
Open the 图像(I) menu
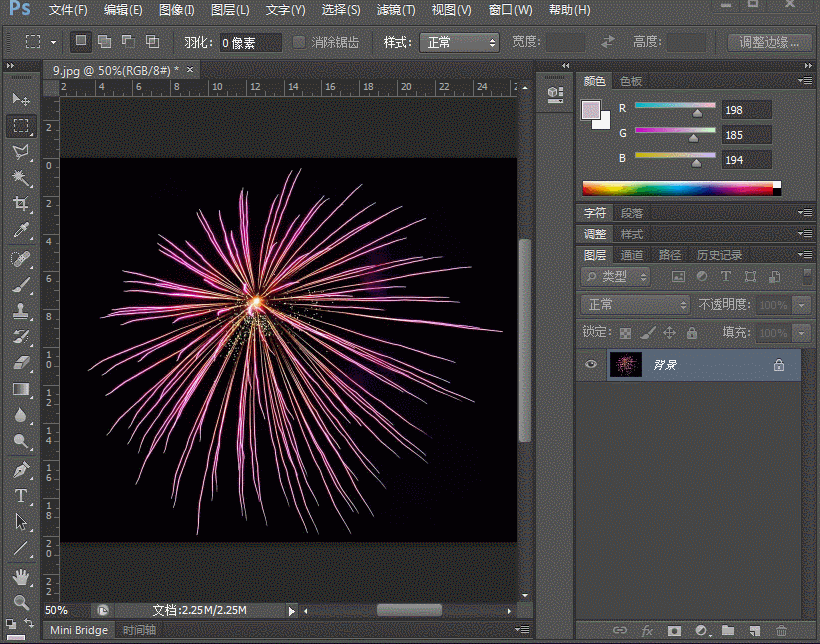176,10
